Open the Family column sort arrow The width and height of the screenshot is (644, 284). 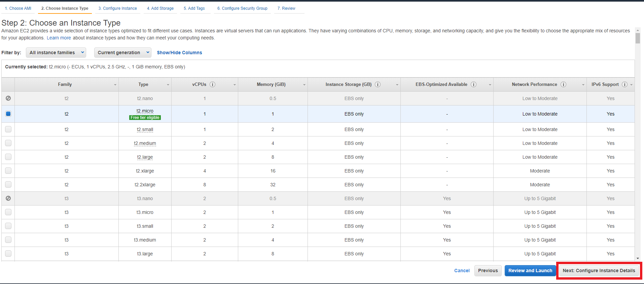point(115,85)
